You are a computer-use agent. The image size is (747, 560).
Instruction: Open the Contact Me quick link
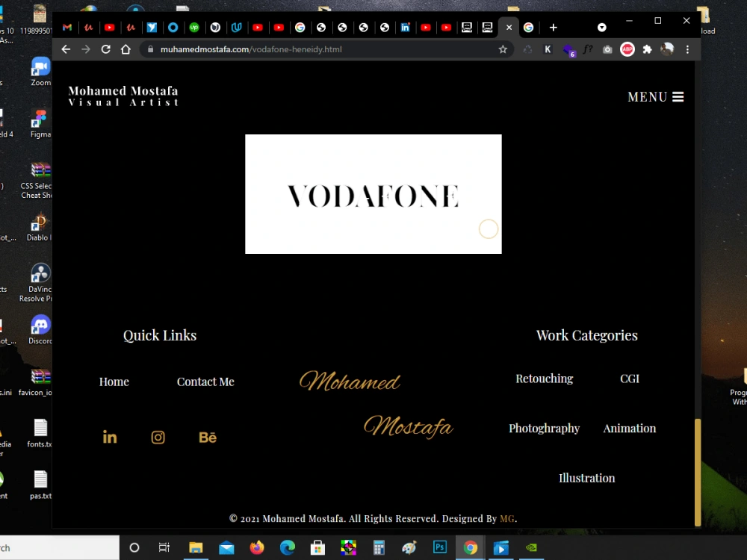(206, 382)
